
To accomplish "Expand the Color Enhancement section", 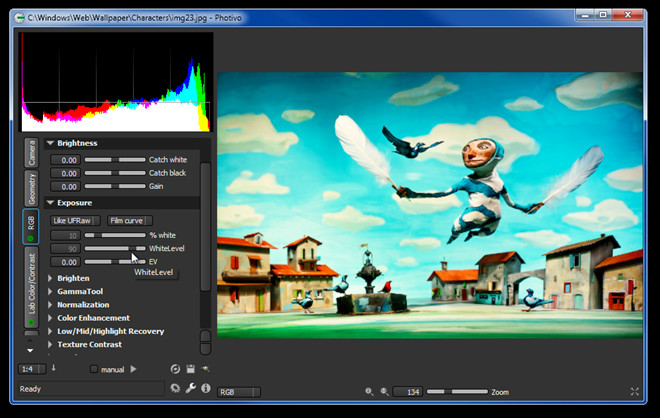I will coord(50,318).
